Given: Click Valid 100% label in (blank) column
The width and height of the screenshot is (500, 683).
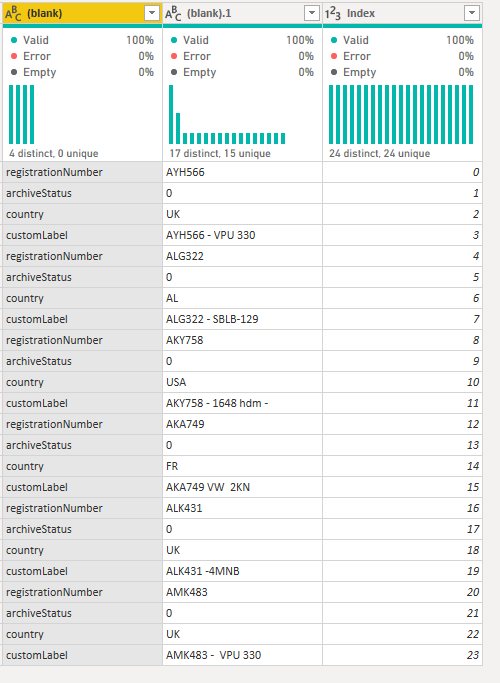Looking at the screenshot, I should [82, 40].
